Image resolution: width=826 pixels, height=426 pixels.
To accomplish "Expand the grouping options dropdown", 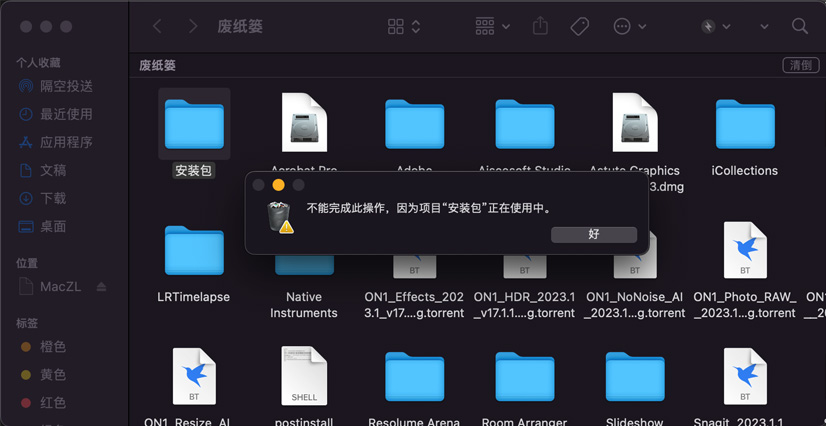I will coord(493,27).
